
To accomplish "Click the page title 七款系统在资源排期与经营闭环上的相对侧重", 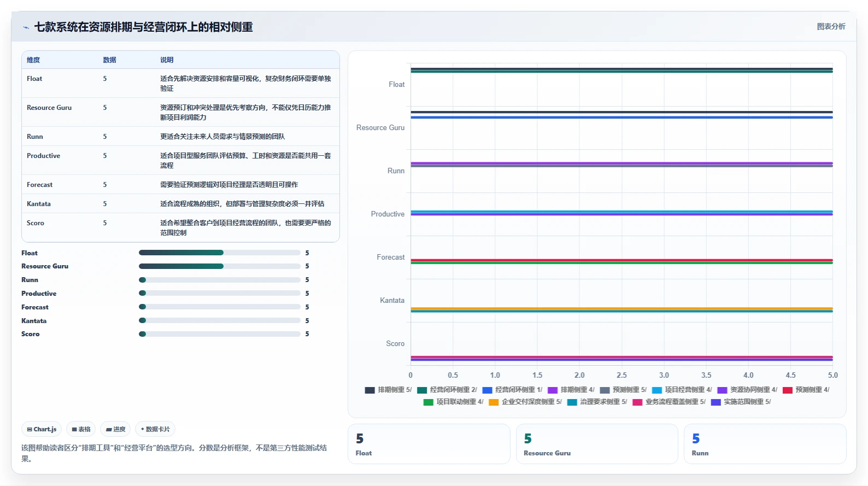I will pos(144,27).
